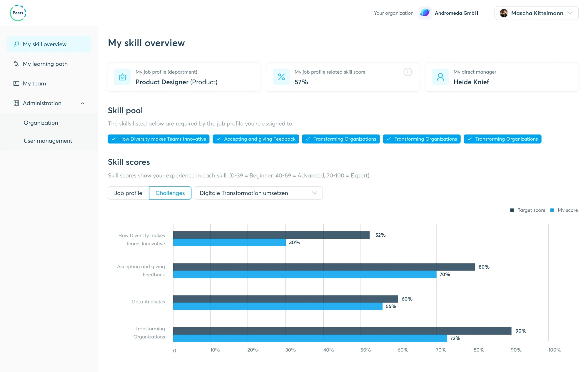Open the Mascha Kittelmann user dropdown
The image size is (588, 372).
point(536,13)
